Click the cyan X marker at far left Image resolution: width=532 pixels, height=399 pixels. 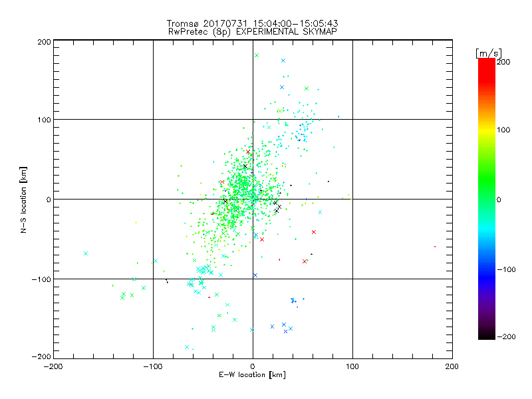coord(86,253)
